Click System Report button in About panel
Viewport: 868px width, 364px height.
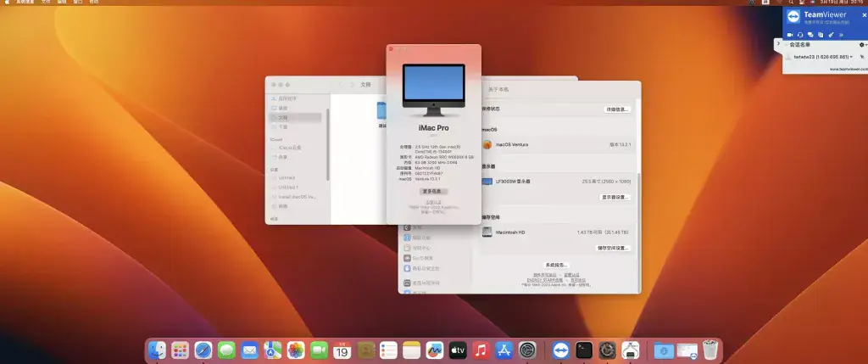[x=556, y=266]
